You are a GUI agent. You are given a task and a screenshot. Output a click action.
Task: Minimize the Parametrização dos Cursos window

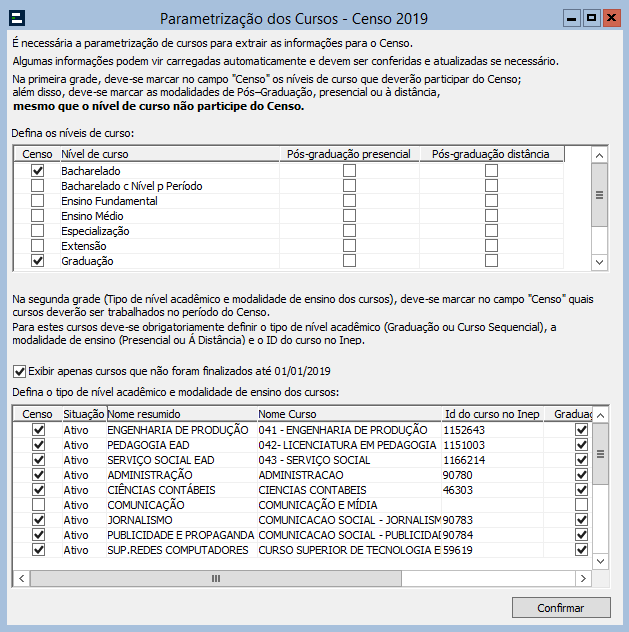[x=570, y=17]
